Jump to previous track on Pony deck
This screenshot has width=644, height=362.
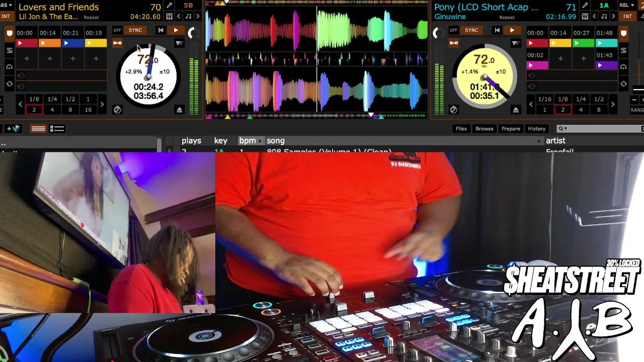point(497,30)
